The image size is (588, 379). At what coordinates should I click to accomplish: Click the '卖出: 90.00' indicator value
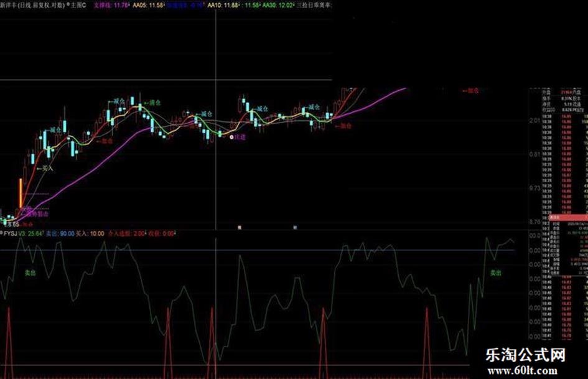point(60,233)
